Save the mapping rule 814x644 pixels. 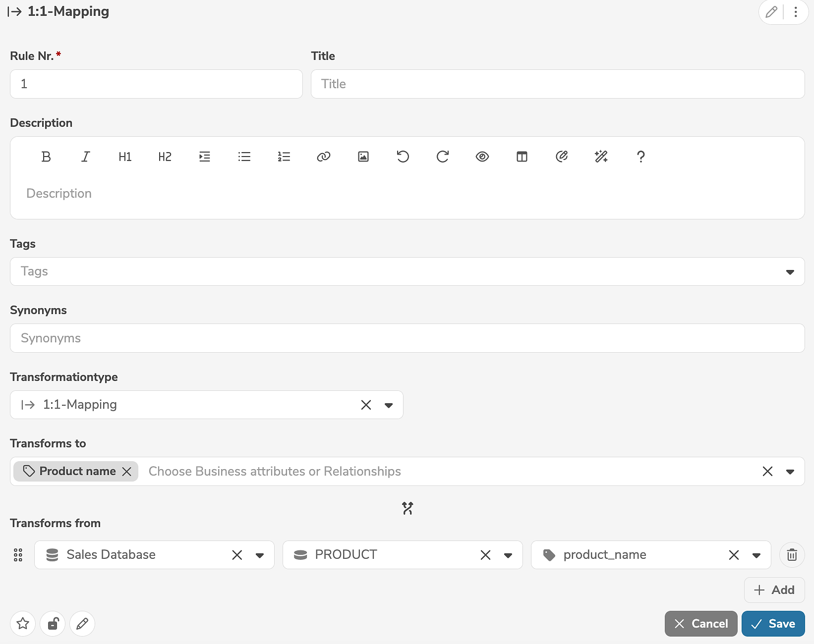773,624
